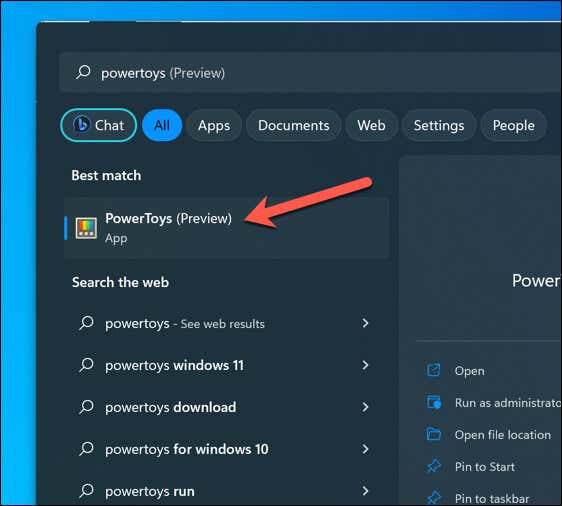Click the search magnifier icon in search box
The height and width of the screenshot is (506, 562).
pos(84,72)
